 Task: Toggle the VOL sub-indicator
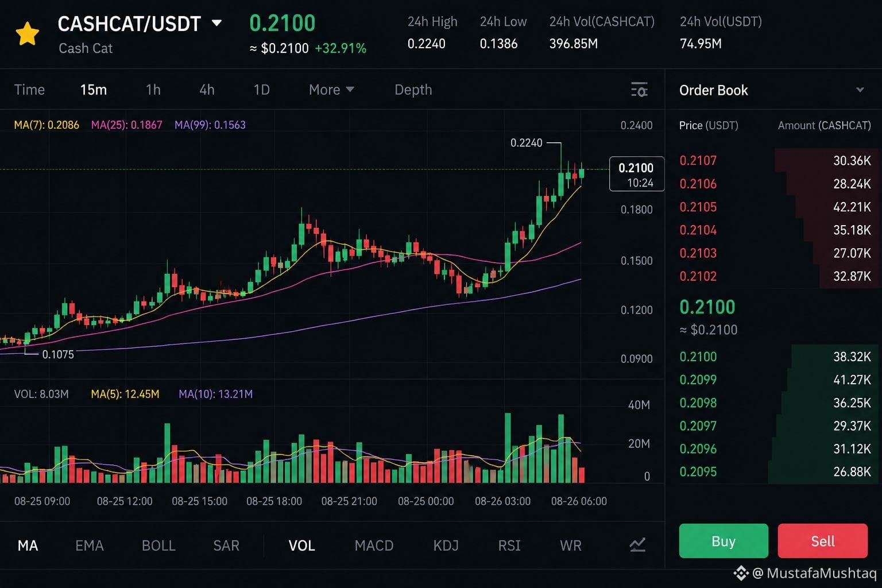pyautogui.click(x=301, y=546)
